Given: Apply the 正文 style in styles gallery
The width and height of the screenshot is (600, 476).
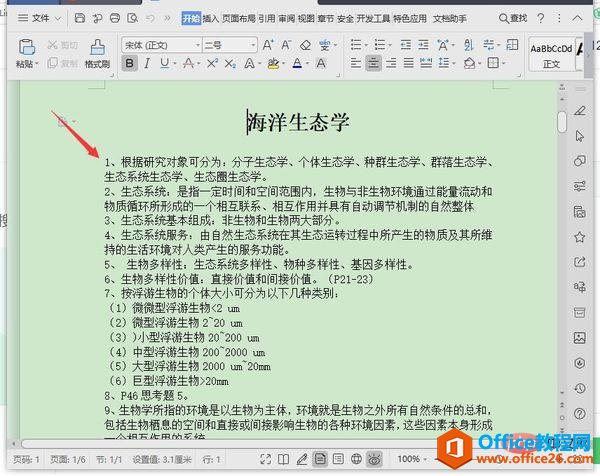Looking at the screenshot, I should tap(551, 54).
